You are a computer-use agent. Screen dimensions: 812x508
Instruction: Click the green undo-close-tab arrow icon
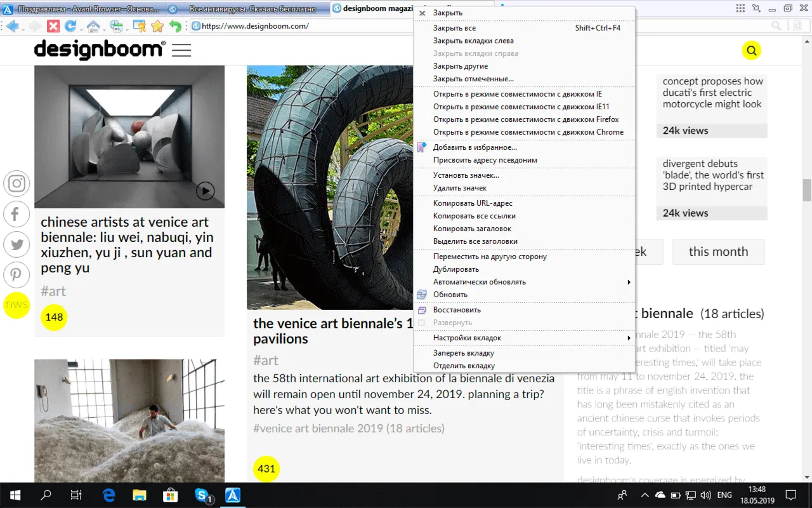click(x=175, y=26)
